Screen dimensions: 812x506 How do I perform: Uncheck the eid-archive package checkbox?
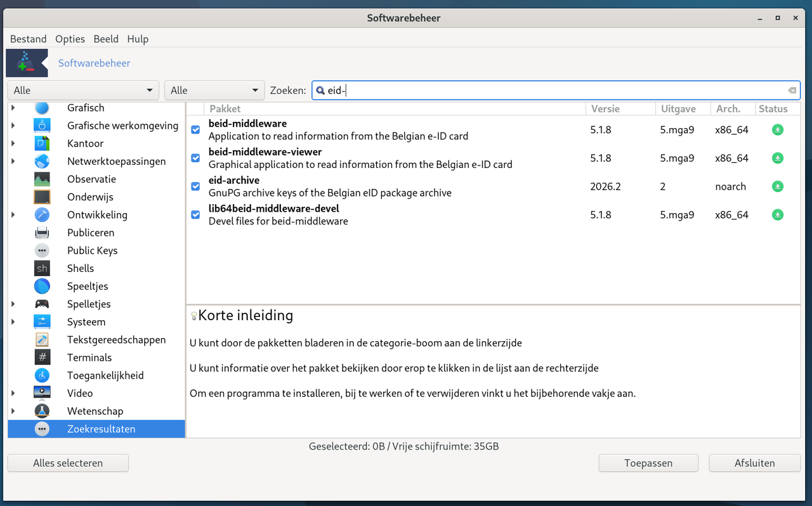195,186
